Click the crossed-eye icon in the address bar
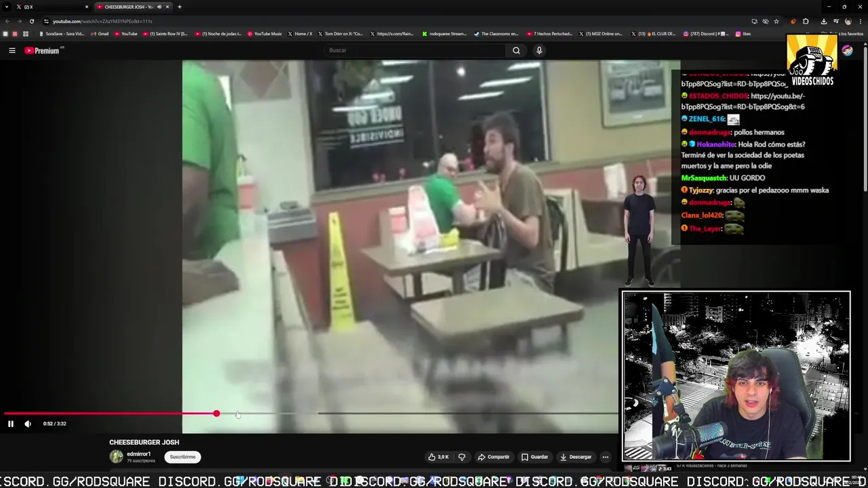The height and width of the screenshot is (488, 868). pyautogui.click(x=765, y=21)
